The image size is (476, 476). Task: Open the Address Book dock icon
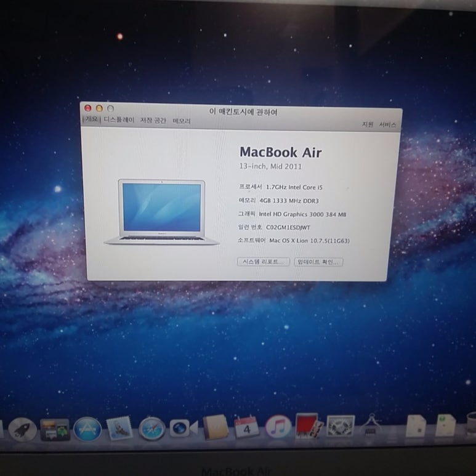(x=216, y=427)
